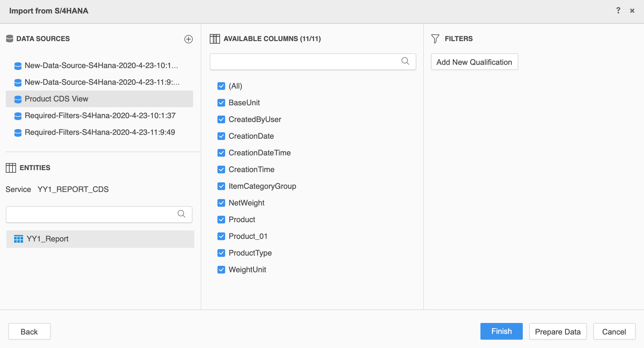This screenshot has height=348, width=644.
Task: Select the Product CDS View data source
Action: (57, 99)
